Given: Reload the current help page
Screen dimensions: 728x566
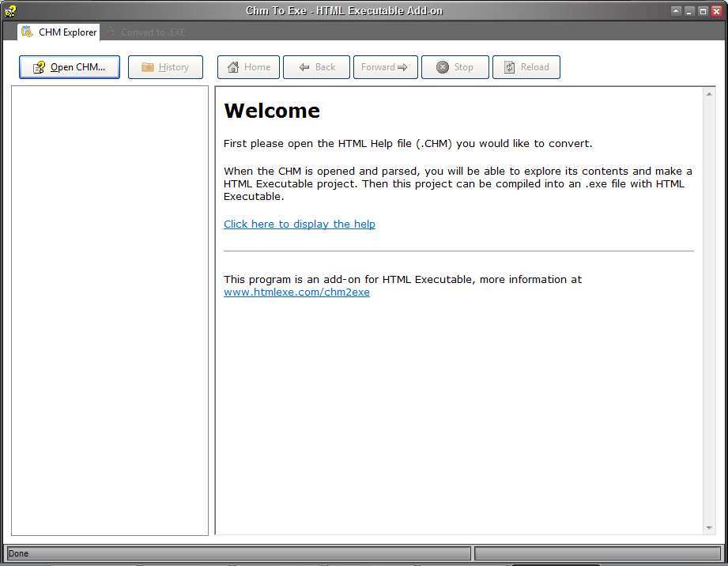Looking at the screenshot, I should pos(526,67).
